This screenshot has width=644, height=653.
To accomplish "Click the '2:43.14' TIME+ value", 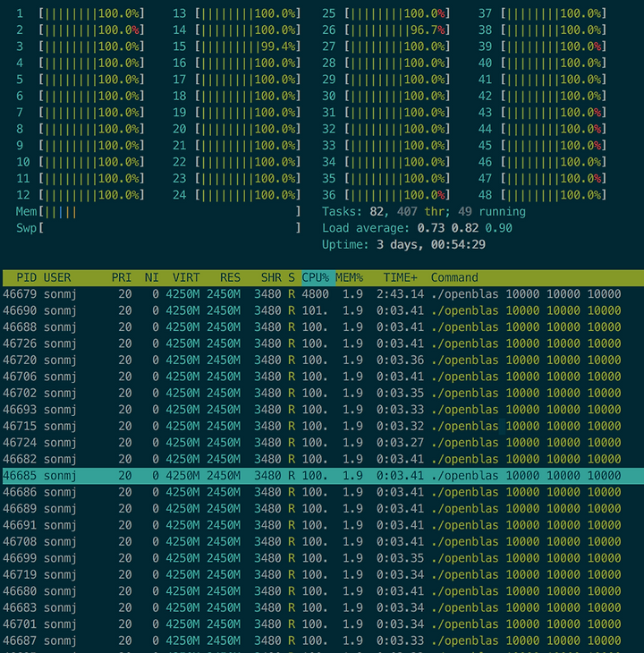I will tap(400, 294).
